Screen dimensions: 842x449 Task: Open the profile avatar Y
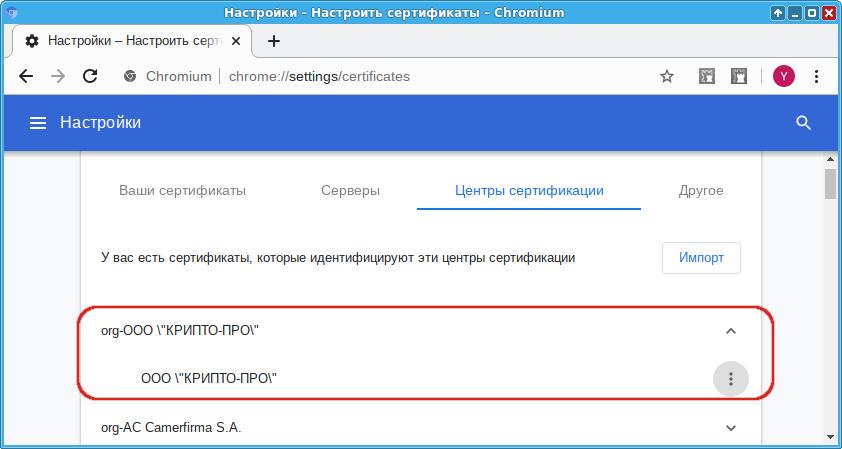783,76
